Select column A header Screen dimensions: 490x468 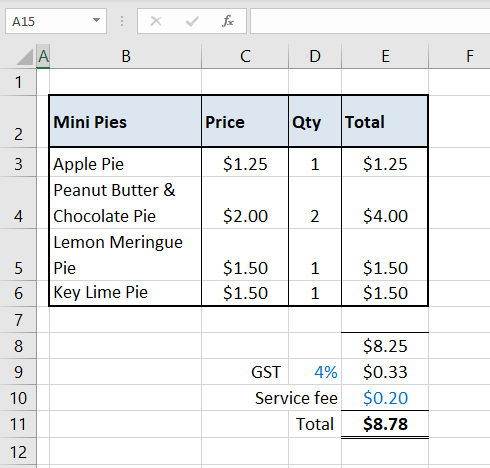coord(43,56)
